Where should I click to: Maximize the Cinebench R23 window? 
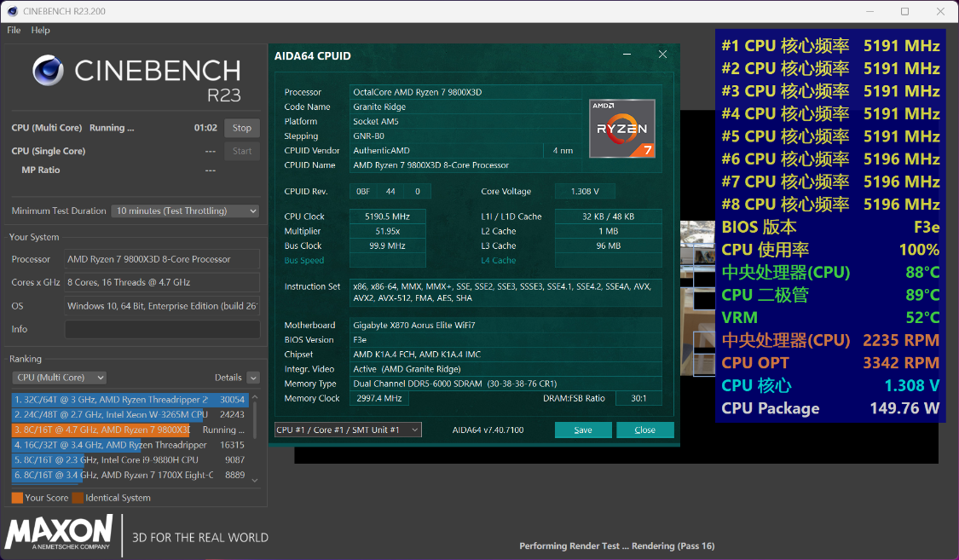point(905,11)
